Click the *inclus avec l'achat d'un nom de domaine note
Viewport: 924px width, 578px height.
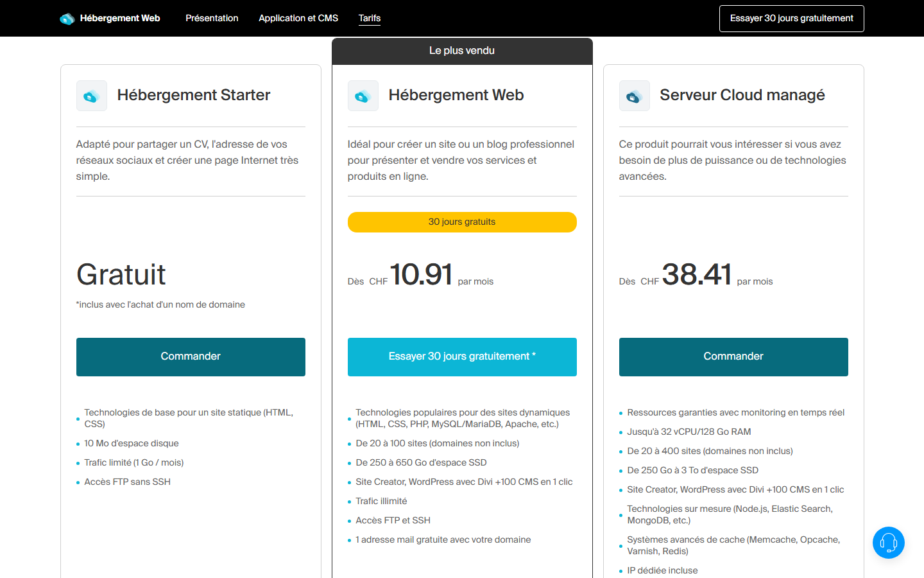click(x=160, y=304)
